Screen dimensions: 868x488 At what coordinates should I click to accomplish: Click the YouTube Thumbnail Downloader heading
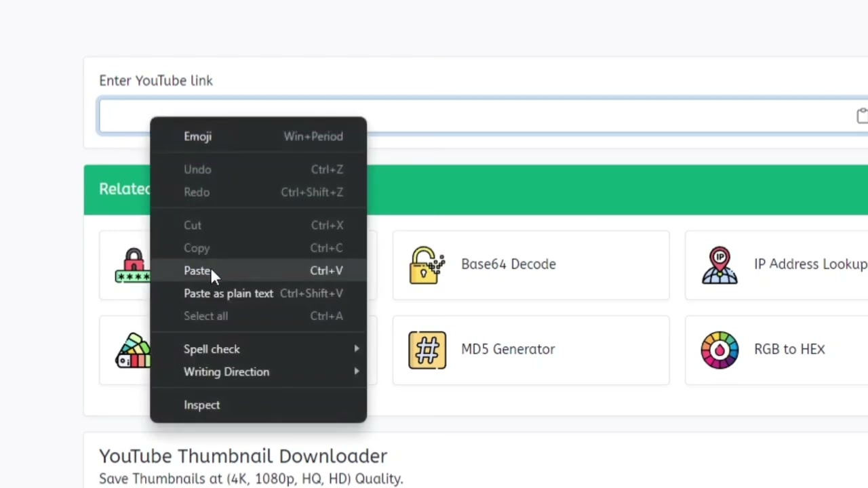[x=243, y=455]
